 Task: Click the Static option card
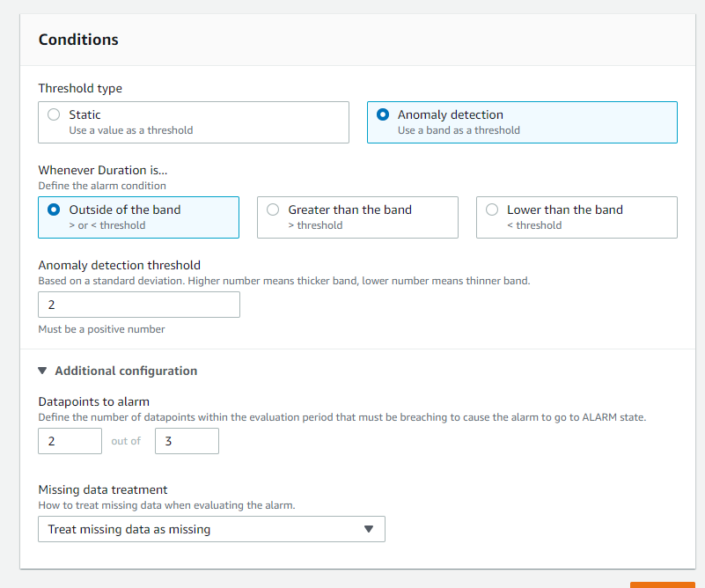click(194, 121)
